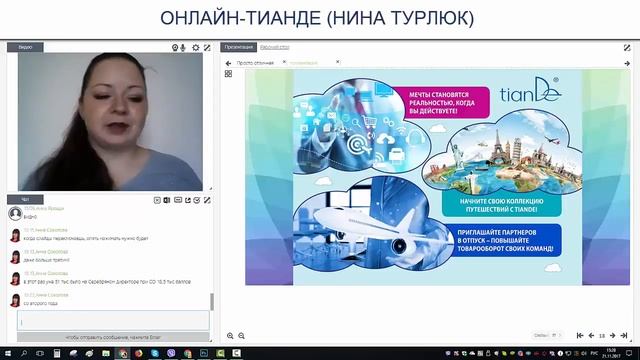Click the send message hint bar below the input
The width and height of the screenshot is (640, 360).
(x=113, y=337)
